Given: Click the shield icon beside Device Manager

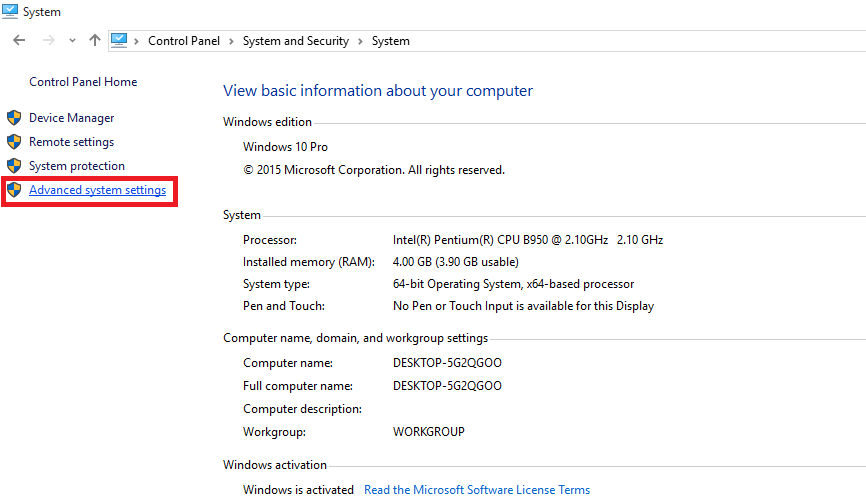Looking at the screenshot, I should [14, 118].
